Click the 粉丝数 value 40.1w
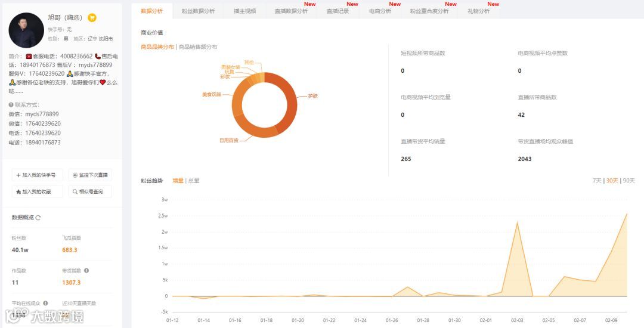Viewport: 644px width, 328px height. (20, 250)
